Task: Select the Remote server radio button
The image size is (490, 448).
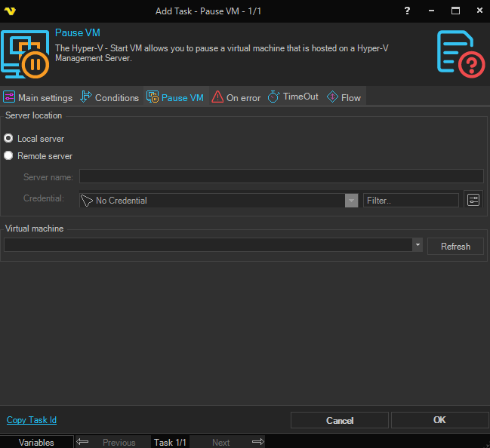Action: (x=9, y=156)
